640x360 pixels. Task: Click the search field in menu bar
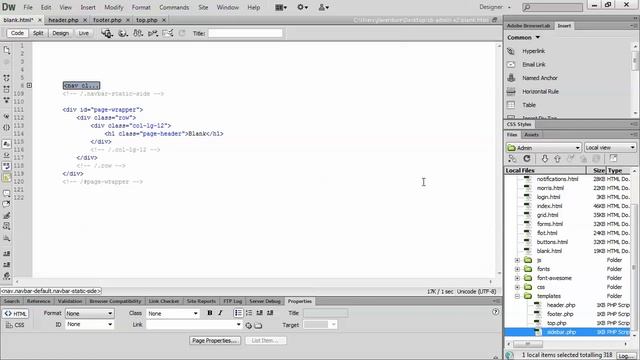[552, 7]
